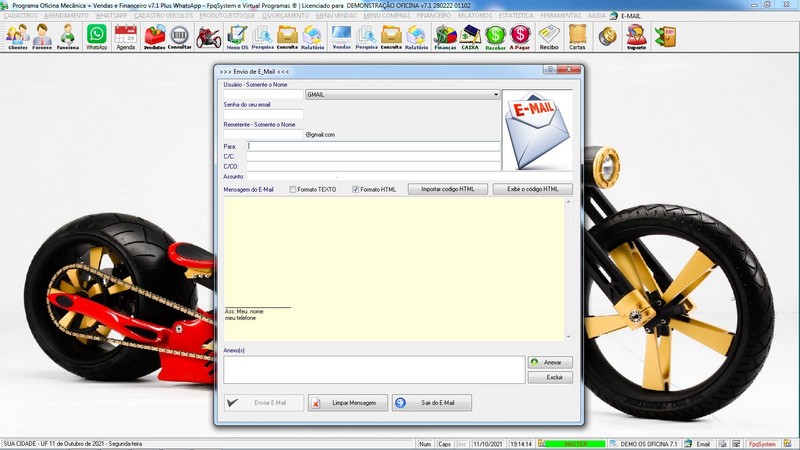
Task: Open the Vendas monitor icon
Action: (341, 37)
